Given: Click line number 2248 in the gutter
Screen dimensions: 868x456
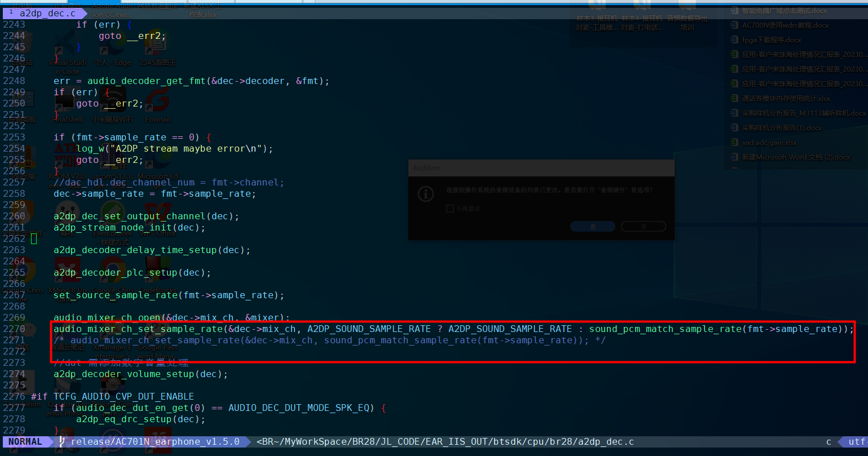Looking at the screenshot, I should click(14, 81).
